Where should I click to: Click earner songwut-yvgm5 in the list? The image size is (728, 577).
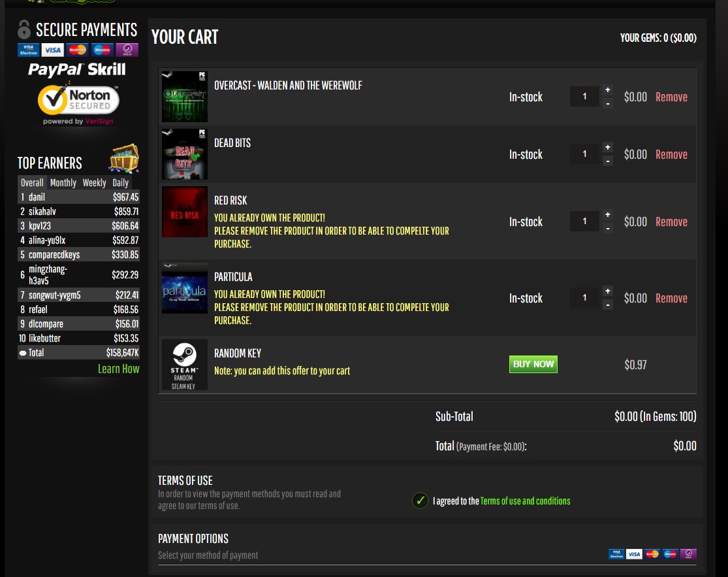[x=78, y=295]
